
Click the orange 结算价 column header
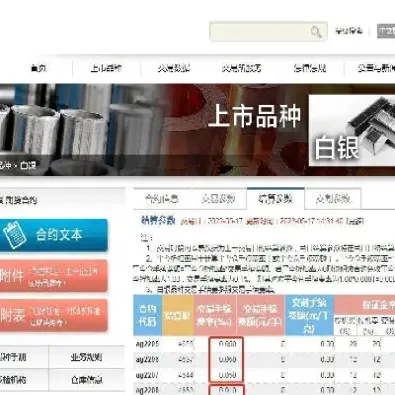[x=178, y=315]
